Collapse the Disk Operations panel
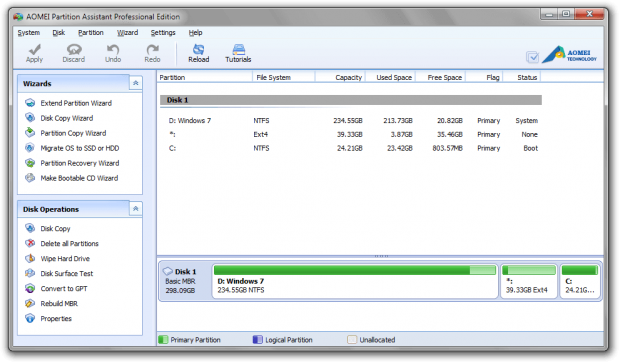The width and height of the screenshot is (620, 363). point(136,208)
